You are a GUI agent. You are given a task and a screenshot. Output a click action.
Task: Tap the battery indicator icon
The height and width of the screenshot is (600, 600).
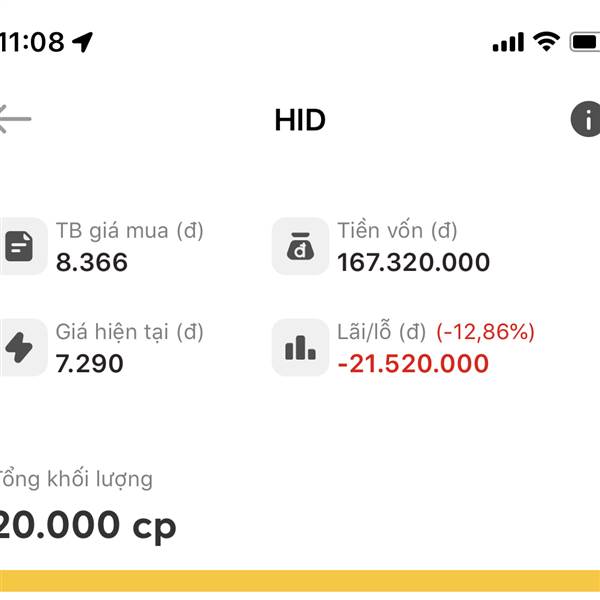[x=585, y=42]
